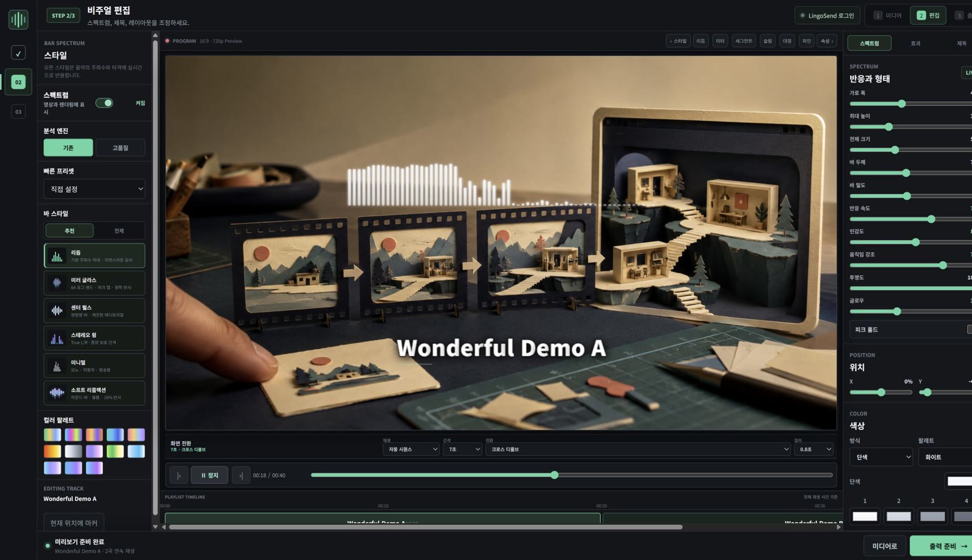
Task: Skip to next track in player
Action: [241, 476]
